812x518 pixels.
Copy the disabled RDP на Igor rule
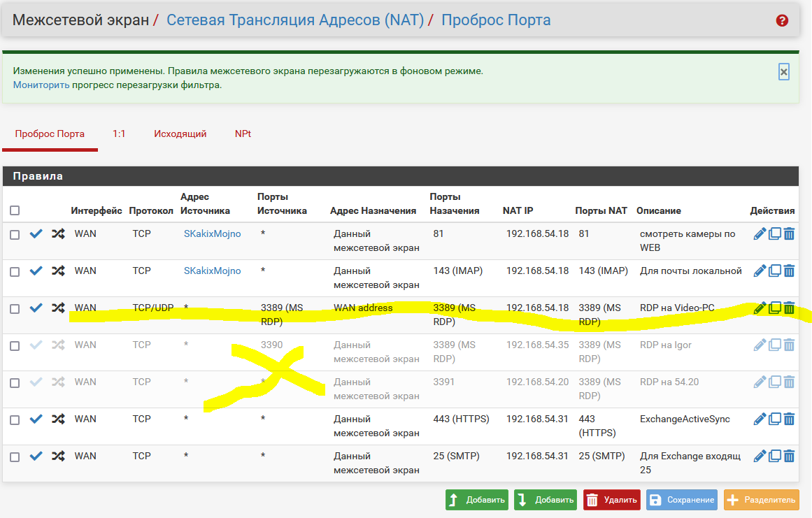click(775, 345)
